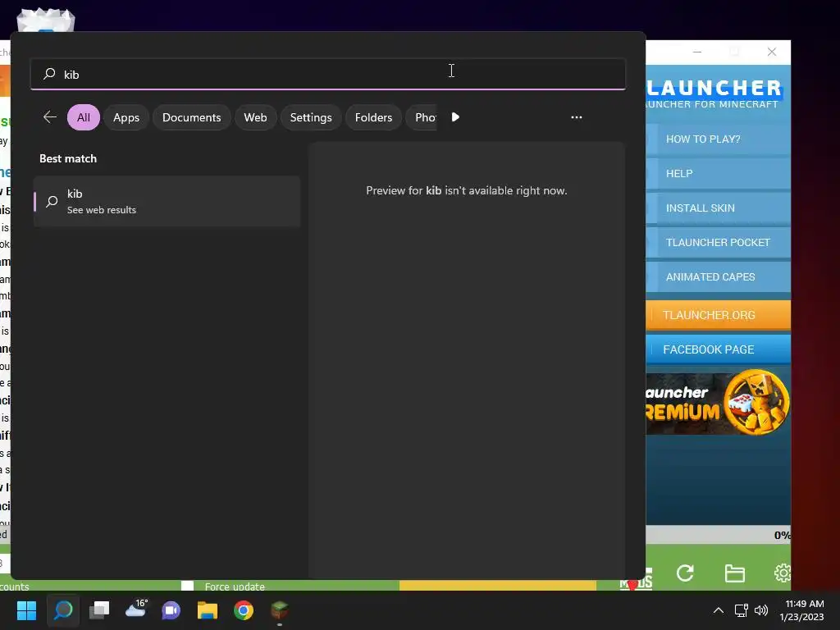Open TLauncher settings gear icon
This screenshot has width=840, height=630.
pos(782,573)
